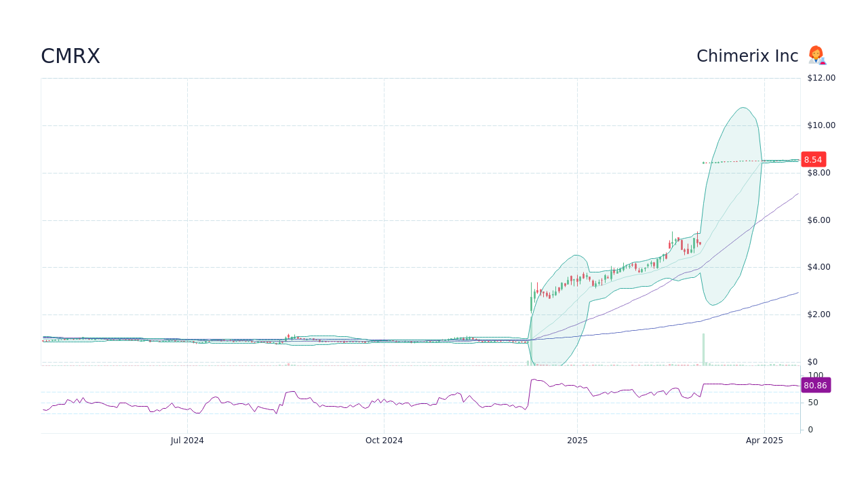Switch to the Jul 2024 period label
868x488 pixels.
click(187, 440)
